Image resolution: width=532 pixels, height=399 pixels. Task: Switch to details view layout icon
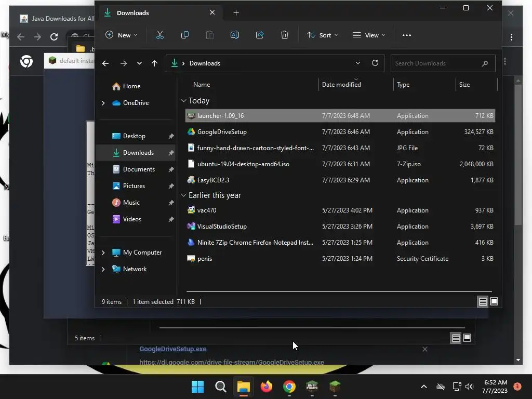coord(483,301)
